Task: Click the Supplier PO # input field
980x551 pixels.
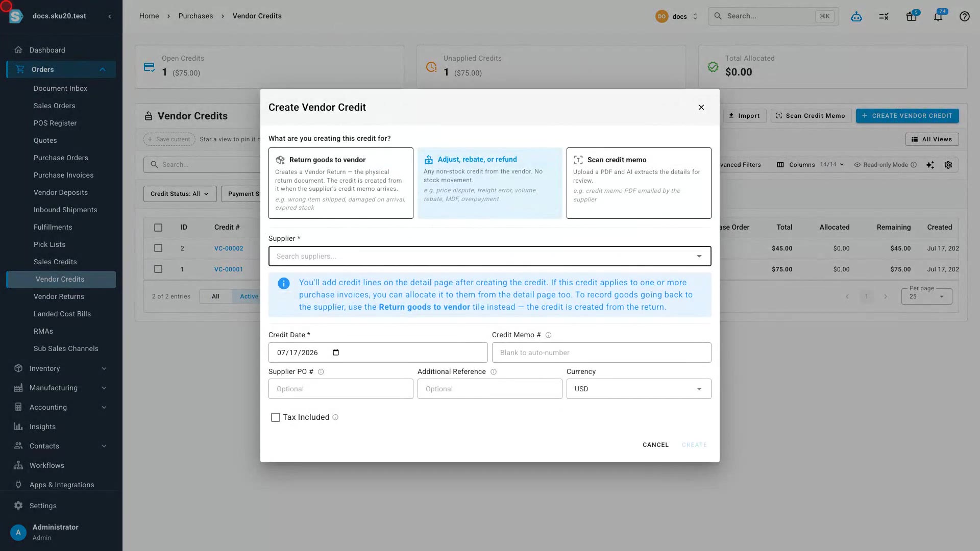Action: pos(340,389)
